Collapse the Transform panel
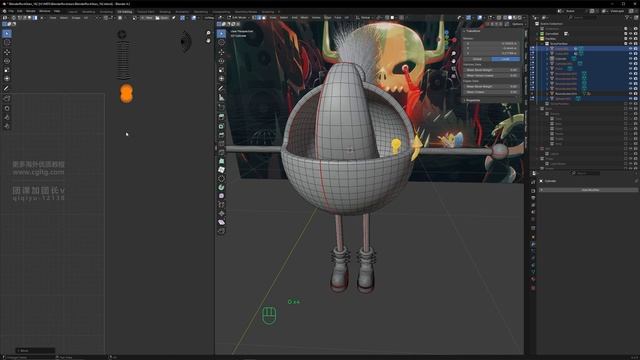Screen dimensions: 640x360 [x=472, y=31]
